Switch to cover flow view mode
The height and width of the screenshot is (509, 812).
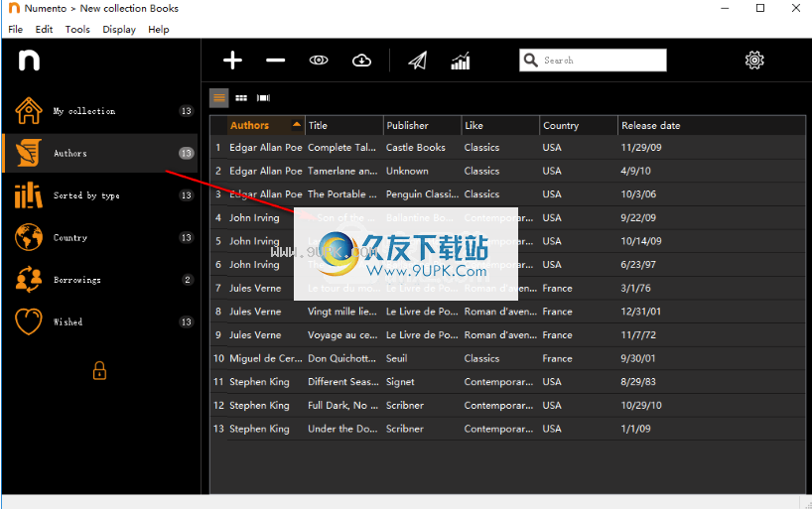(x=264, y=98)
